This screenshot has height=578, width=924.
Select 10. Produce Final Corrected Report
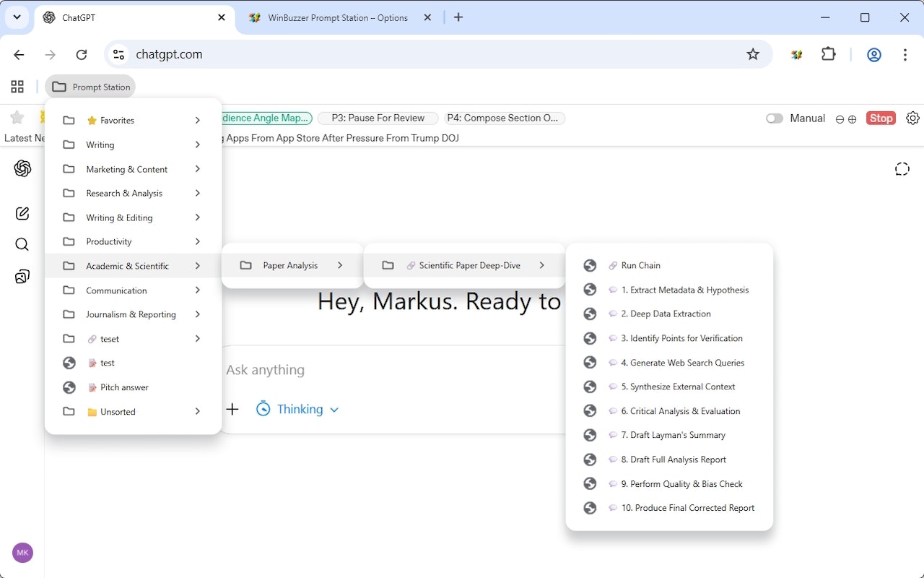(669, 508)
